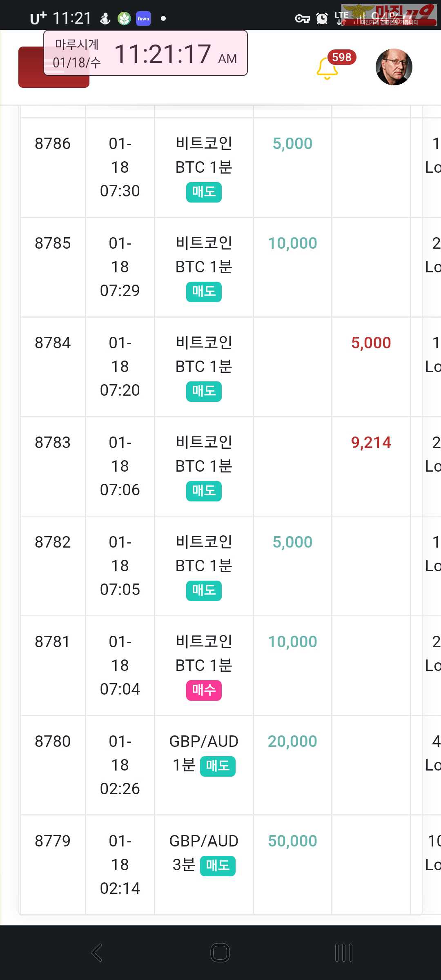Tap the pink 매수 badge on order 8781
Image resolution: width=441 pixels, height=980 pixels.
(204, 690)
